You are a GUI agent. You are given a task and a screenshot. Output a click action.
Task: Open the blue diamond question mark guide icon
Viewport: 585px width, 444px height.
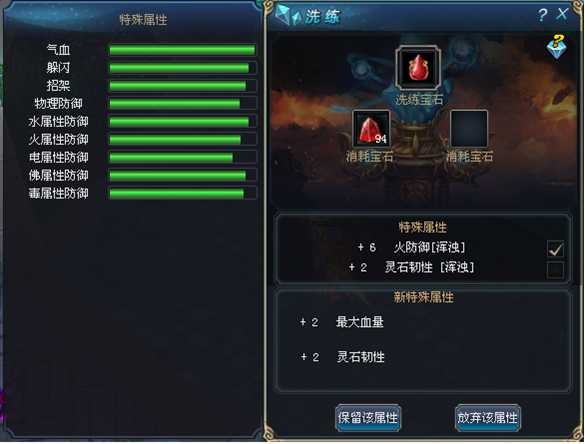coord(556,47)
